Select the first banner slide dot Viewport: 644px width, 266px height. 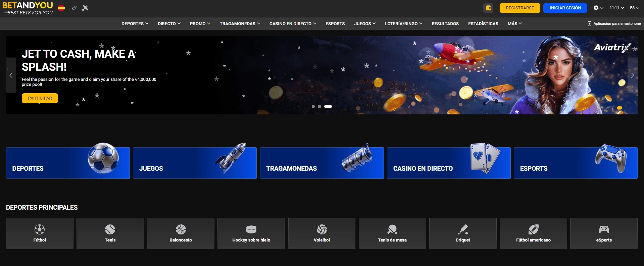[x=313, y=106]
